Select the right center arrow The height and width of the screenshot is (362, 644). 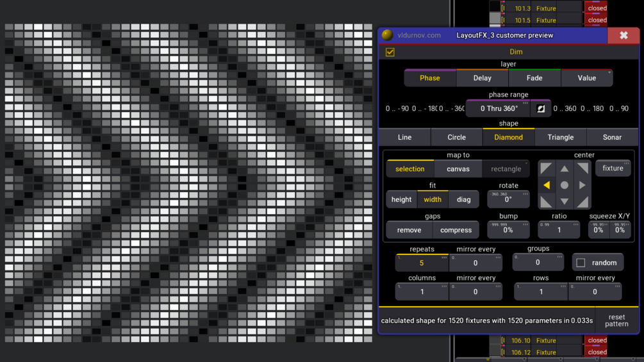coord(582,185)
